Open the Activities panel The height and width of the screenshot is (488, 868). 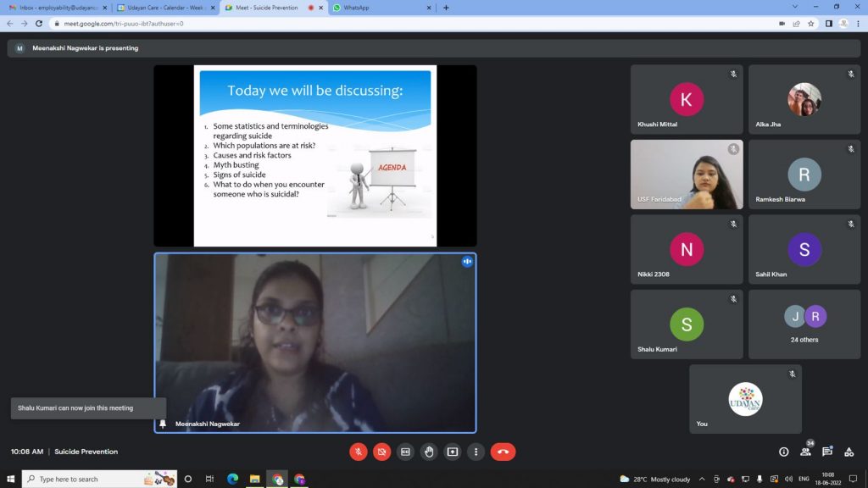pyautogui.click(x=849, y=452)
